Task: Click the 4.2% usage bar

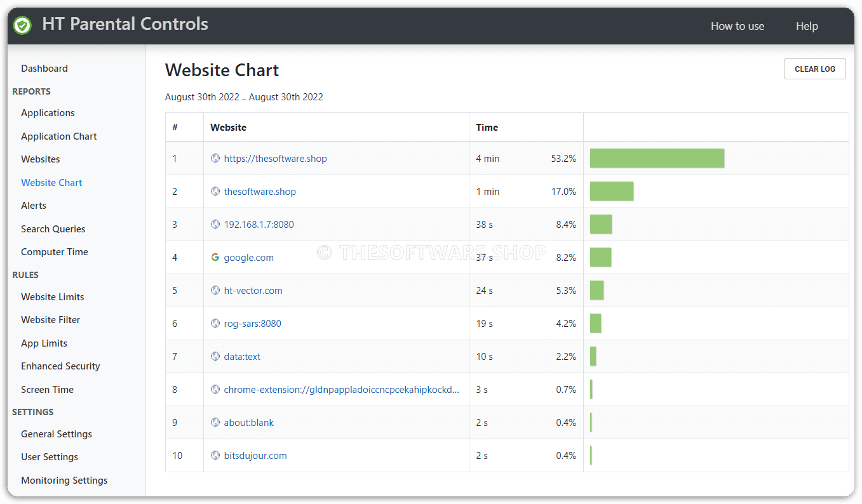Action: click(595, 323)
